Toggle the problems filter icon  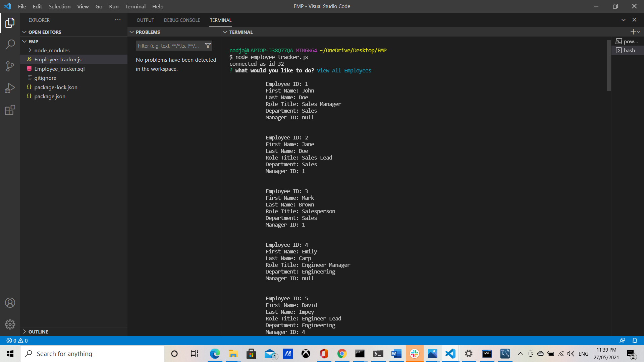(208, 46)
